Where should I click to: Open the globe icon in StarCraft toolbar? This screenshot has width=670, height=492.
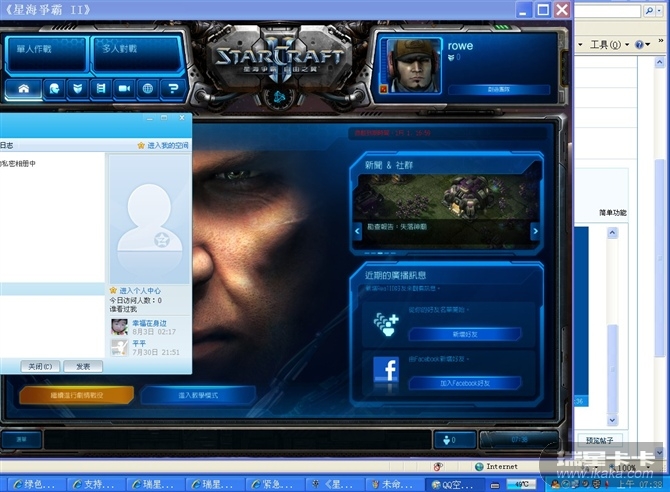point(148,88)
